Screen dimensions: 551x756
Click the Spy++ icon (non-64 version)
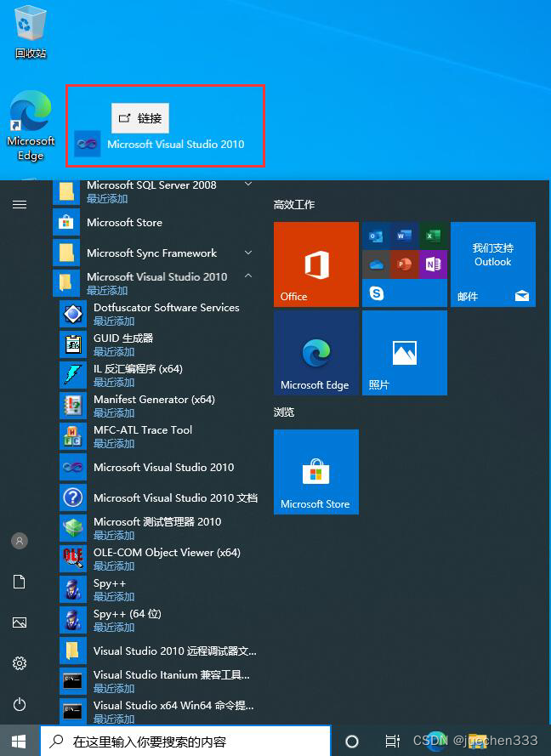(x=73, y=589)
